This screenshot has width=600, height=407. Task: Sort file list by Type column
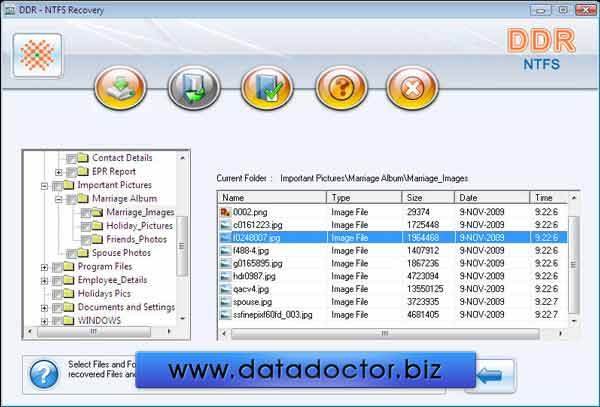[x=364, y=197]
